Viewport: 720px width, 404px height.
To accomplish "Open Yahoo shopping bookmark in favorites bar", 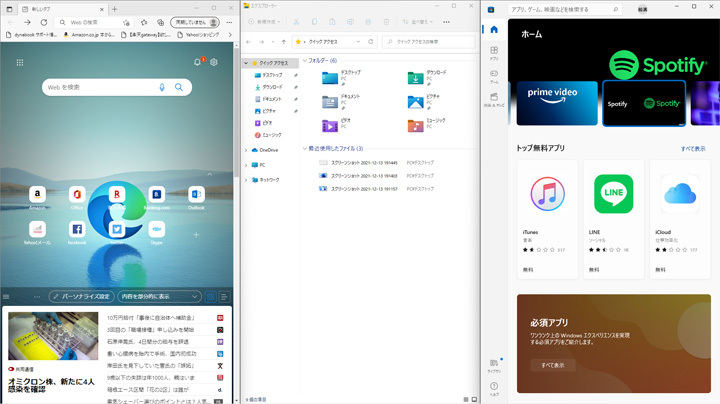I will (198, 34).
